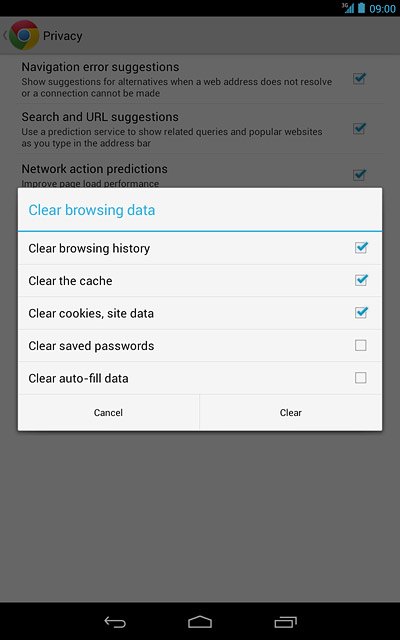Toggle Navigation error suggestions checkbox
Screen dimensions: 400x640
coord(359,78)
